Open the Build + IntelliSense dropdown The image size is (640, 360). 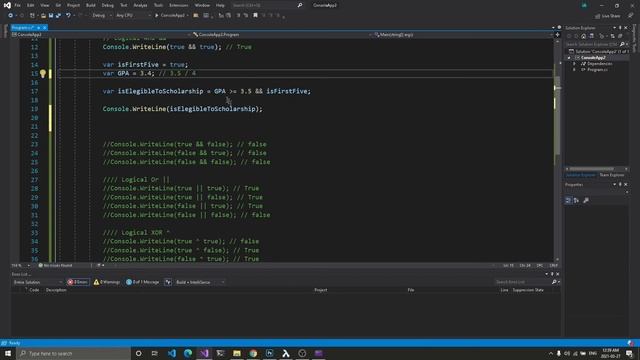click(200, 282)
